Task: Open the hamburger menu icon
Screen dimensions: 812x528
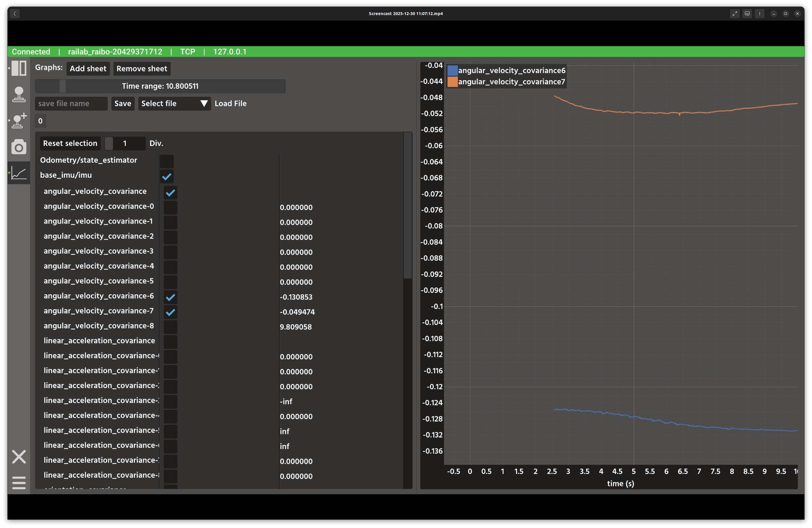Action: (19, 483)
